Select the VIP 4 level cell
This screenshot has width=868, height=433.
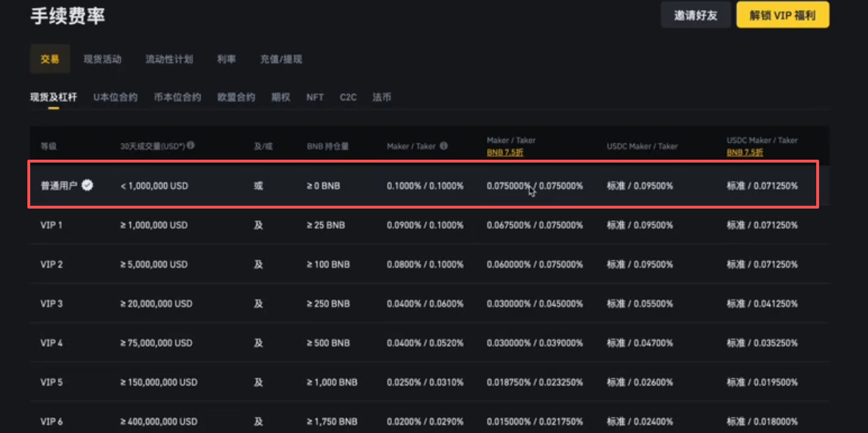coord(52,343)
